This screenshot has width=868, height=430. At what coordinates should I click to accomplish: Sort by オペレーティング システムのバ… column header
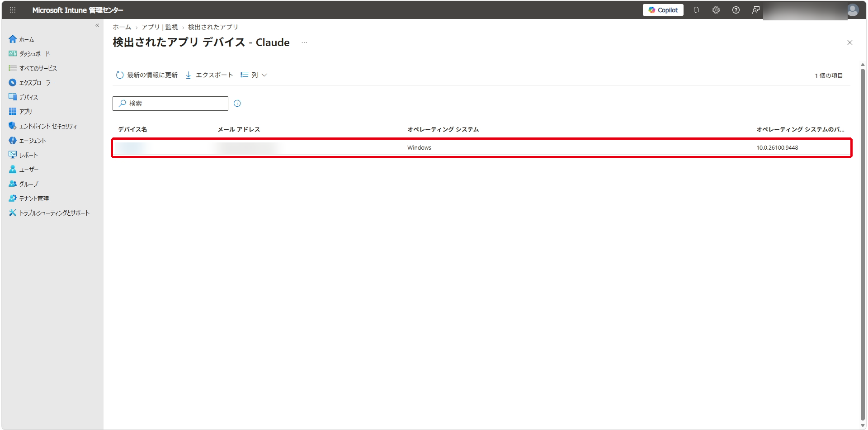coord(800,129)
